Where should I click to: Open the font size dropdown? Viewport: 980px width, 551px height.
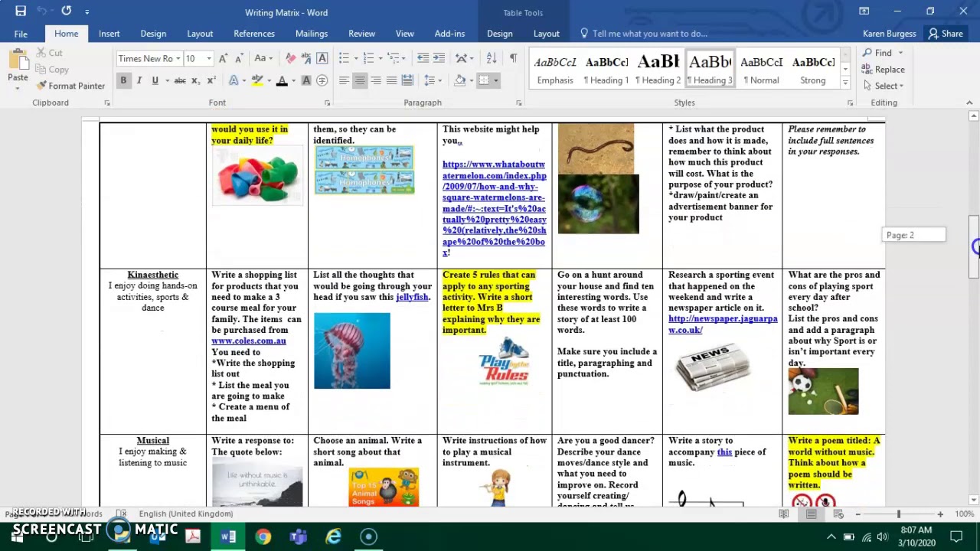209,59
